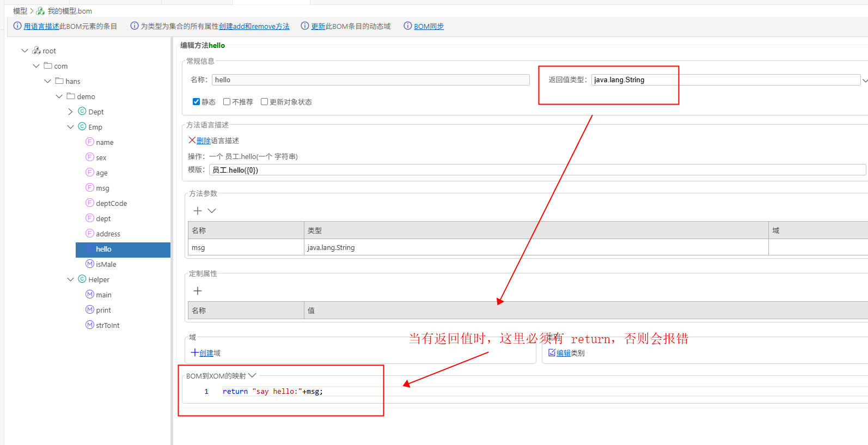The width and height of the screenshot is (868, 445).
Task: Click the 名称 input field containing hello
Action: [370, 80]
